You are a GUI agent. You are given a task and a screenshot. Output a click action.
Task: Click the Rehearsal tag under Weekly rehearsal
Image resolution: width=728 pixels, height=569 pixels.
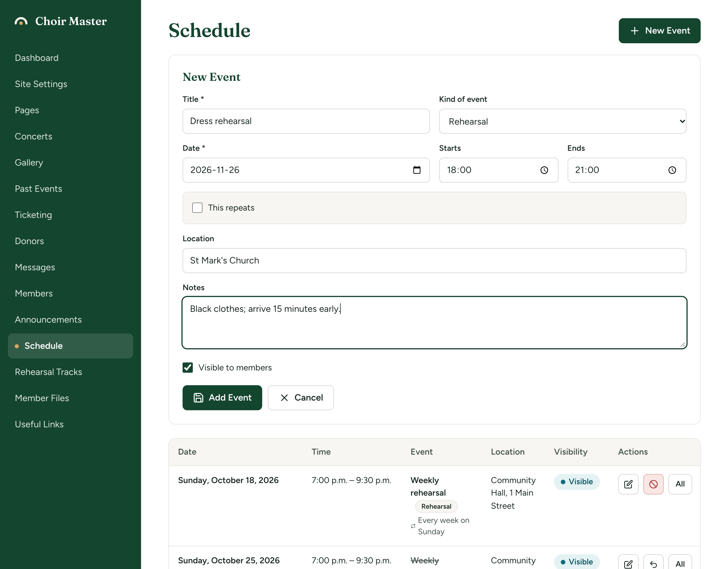(x=436, y=506)
